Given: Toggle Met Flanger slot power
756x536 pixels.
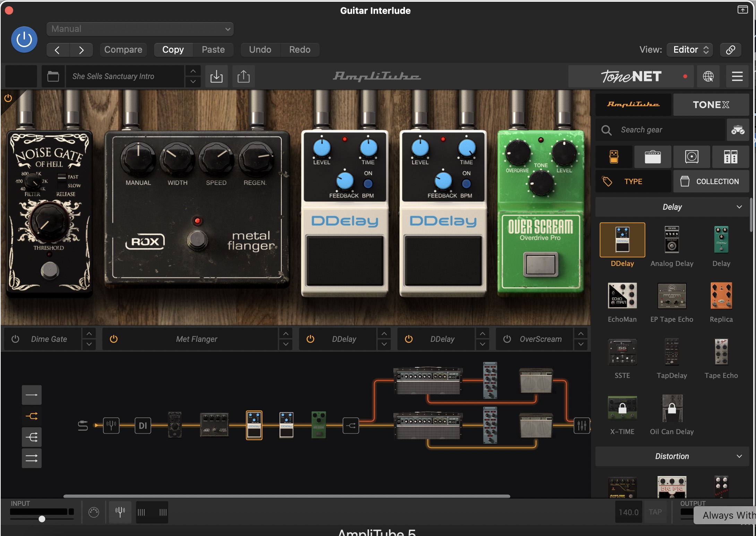Looking at the screenshot, I should 114,339.
